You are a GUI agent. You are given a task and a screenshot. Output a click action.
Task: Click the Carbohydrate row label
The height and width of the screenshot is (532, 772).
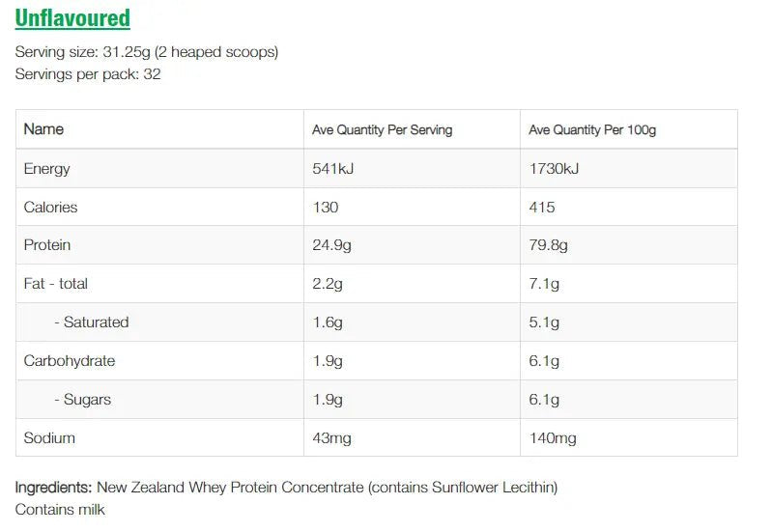pos(69,361)
